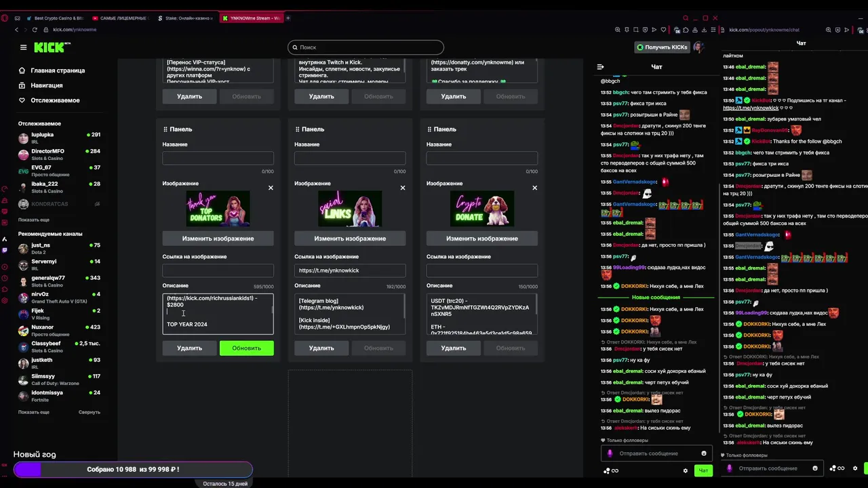Open Отслеживаемое in the sidebar
Viewport: 868px width, 488px height.
coord(55,100)
